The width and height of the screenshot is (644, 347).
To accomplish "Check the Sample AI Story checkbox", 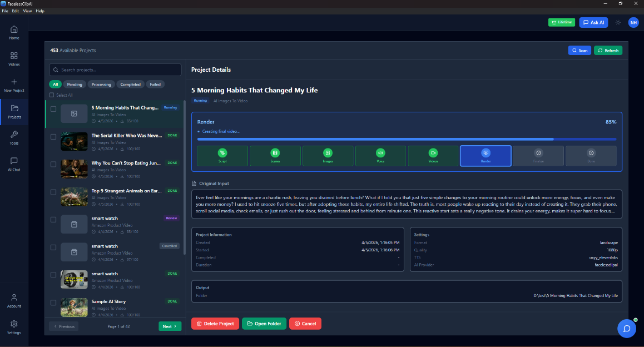I will point(53,303).
